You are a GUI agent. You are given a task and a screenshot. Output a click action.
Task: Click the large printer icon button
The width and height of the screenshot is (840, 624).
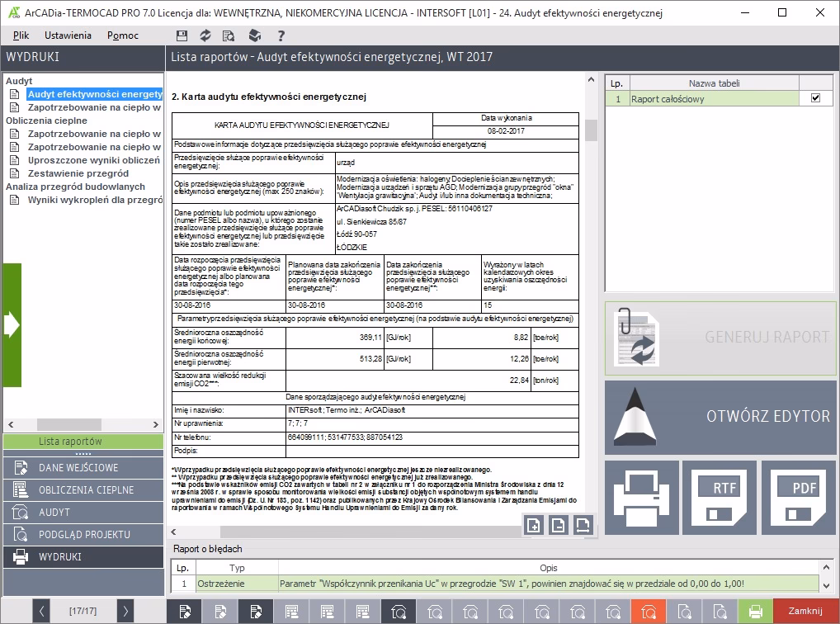(x=641, y=497)
